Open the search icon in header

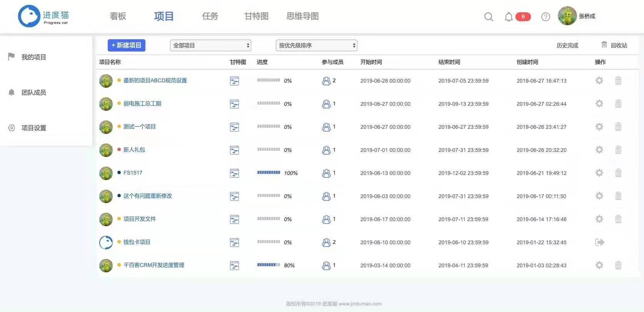point(489,17)
